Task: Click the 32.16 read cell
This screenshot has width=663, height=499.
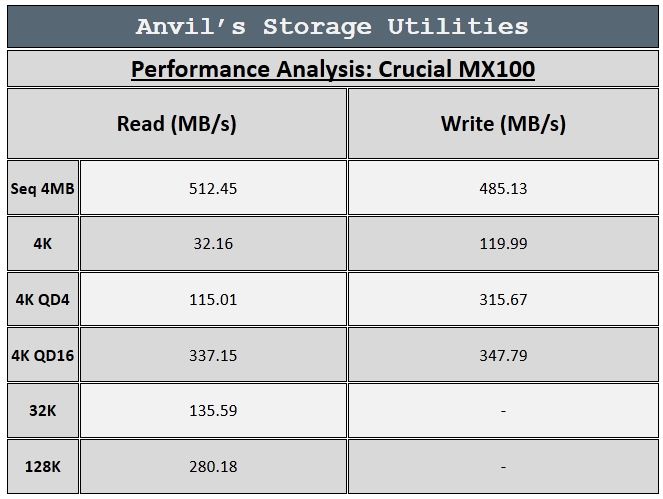Action: (213, 244)
